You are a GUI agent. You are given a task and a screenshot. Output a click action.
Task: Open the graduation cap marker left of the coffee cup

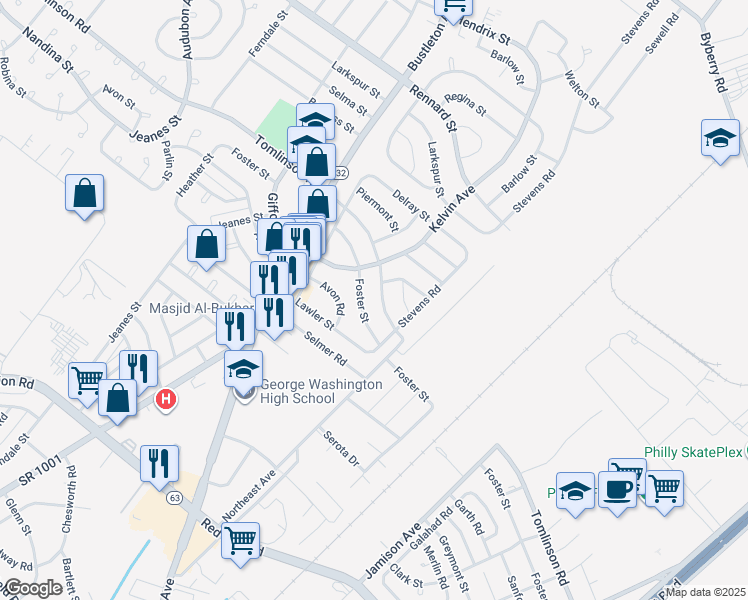click(576, 495)
